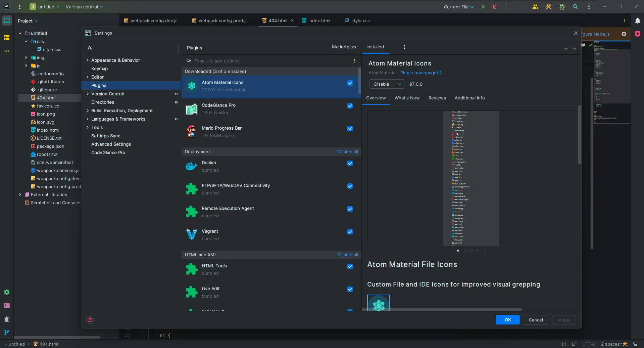Click the search magnifier in top toolbar
The height and width of the screenshot is (348, 644).
(x=575, y=7)
